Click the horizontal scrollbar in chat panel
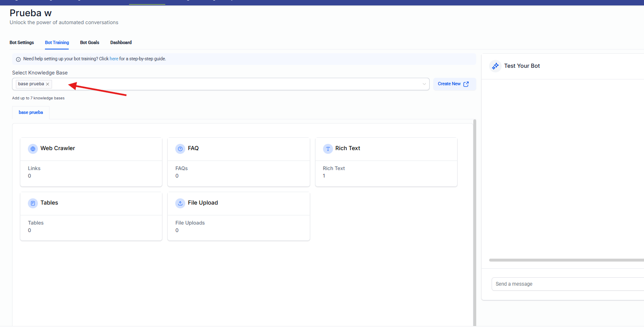This screenshot has height=331, width=644. point(566,260)
